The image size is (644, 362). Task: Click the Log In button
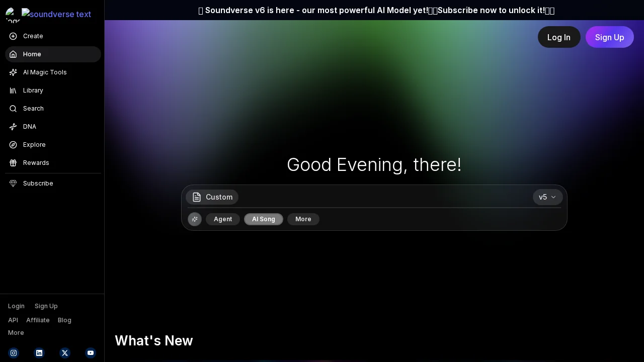click(559, 37)
